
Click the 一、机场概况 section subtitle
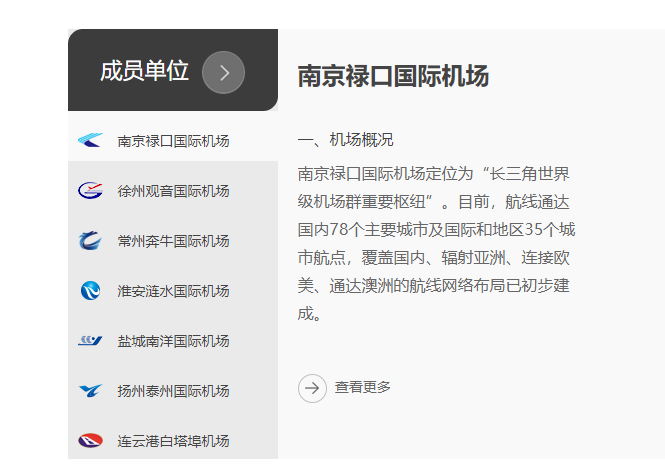pyautogui.click(x=346, y=140)
